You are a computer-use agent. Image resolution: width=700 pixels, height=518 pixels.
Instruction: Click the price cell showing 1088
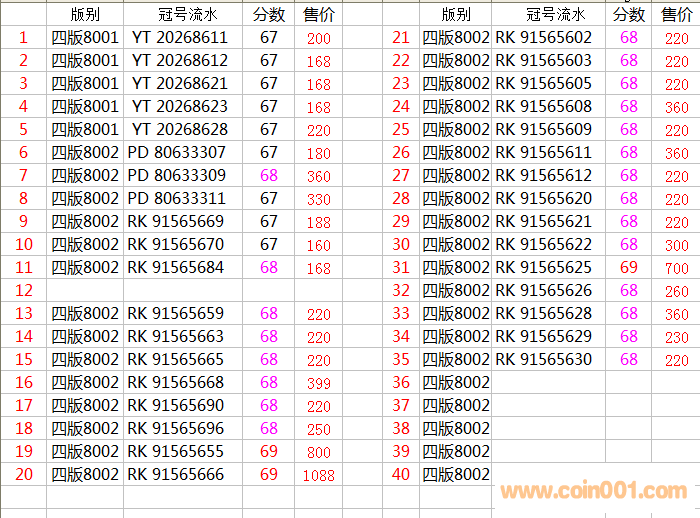click(319, 476)
